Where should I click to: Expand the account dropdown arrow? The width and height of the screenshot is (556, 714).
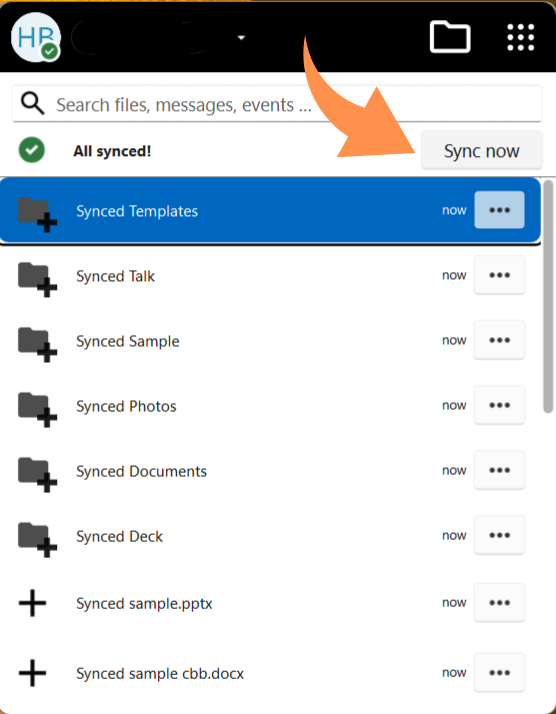pyautogui.click(x=241, y=38)
